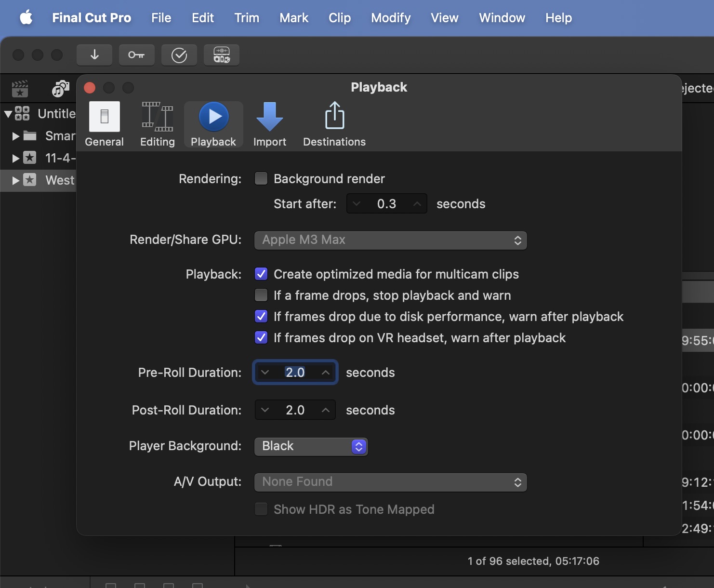Open the Window menu
The width and height of the screenshot is (714, 588).
tap(502, 18)
